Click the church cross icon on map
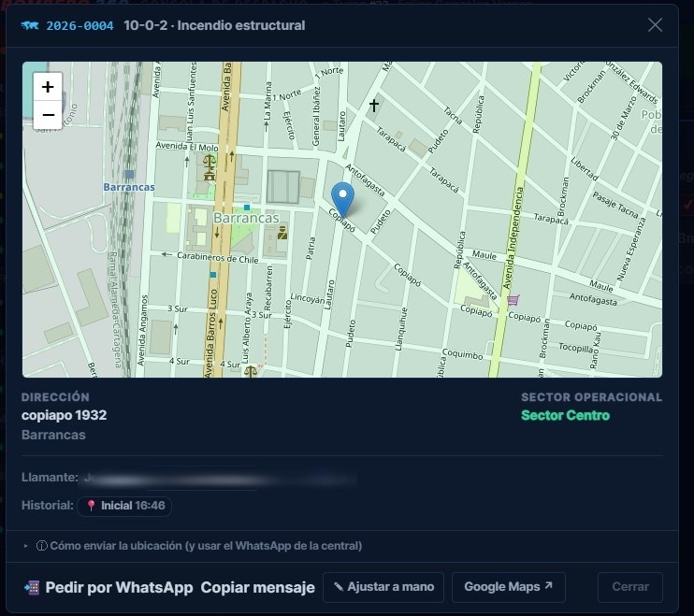The width and height of the screenshot is (694, 616). [x=374, y=106]
